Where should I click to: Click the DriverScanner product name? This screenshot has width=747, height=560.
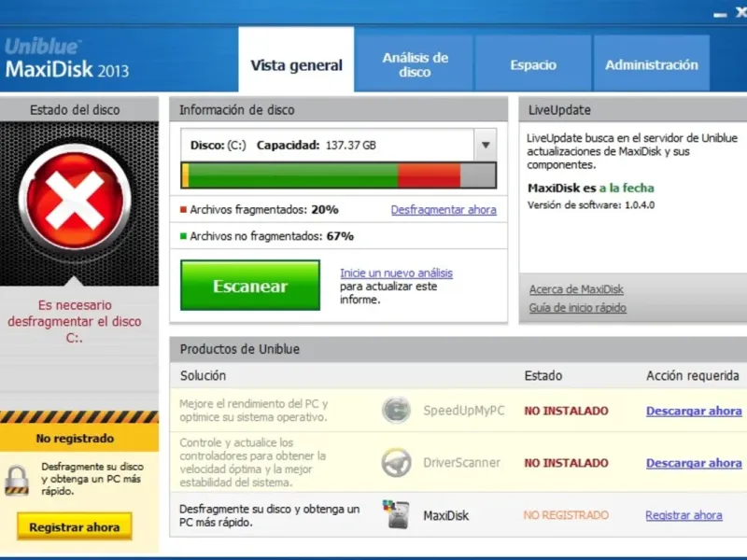point(461,462)
